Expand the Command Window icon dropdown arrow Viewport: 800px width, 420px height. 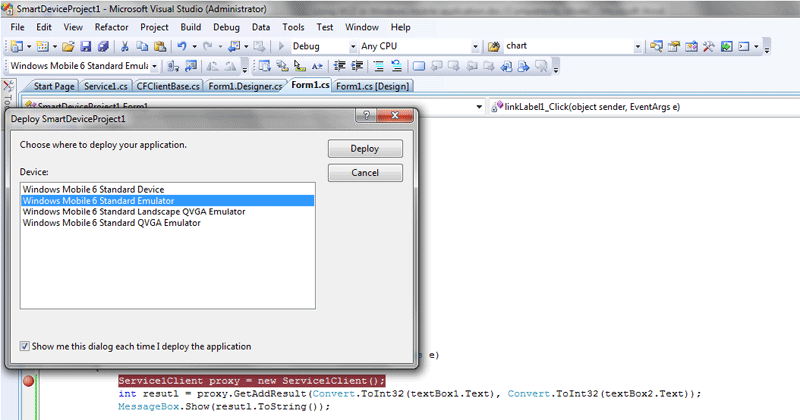point(756,46)
